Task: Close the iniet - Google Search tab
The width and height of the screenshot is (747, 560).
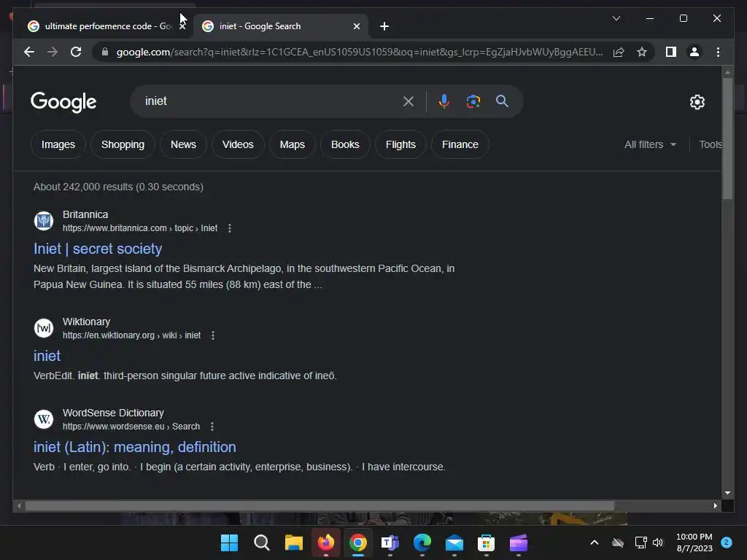Action: pos(356,26)
